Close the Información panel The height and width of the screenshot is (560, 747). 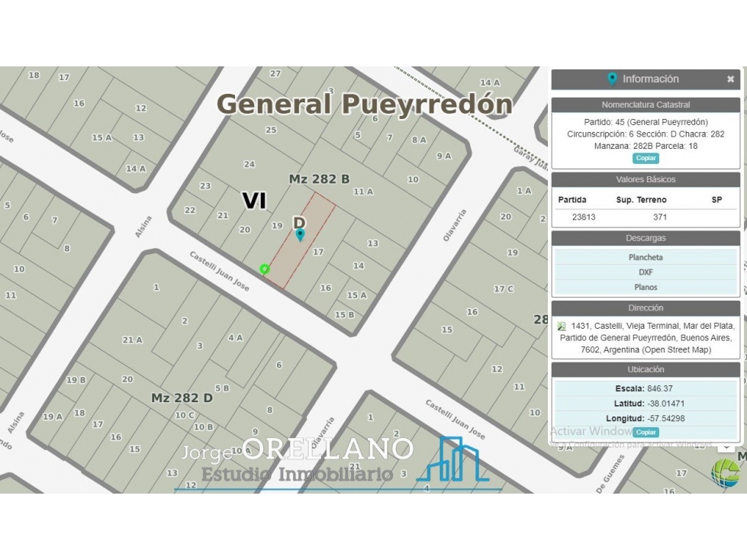[x=730, y=79]
